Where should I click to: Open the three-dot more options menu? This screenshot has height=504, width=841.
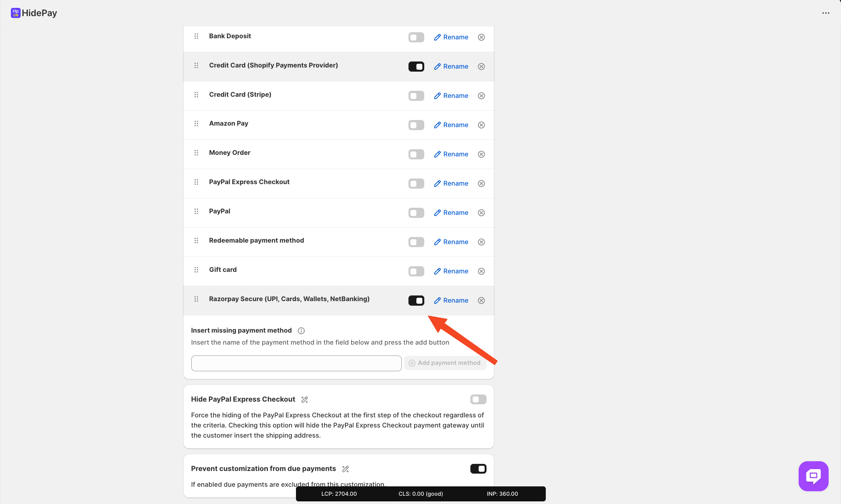click(826, 13)
